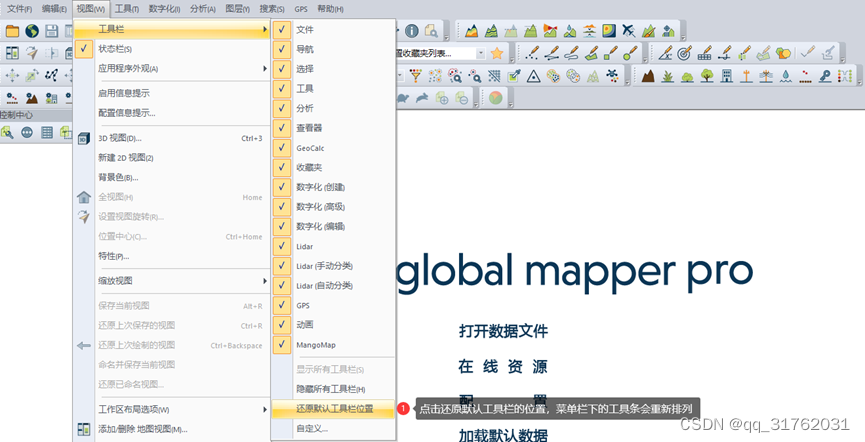This screenshot has width=865, height=442.
Task: Click the yellow star favorites icon
Action: 497,53
